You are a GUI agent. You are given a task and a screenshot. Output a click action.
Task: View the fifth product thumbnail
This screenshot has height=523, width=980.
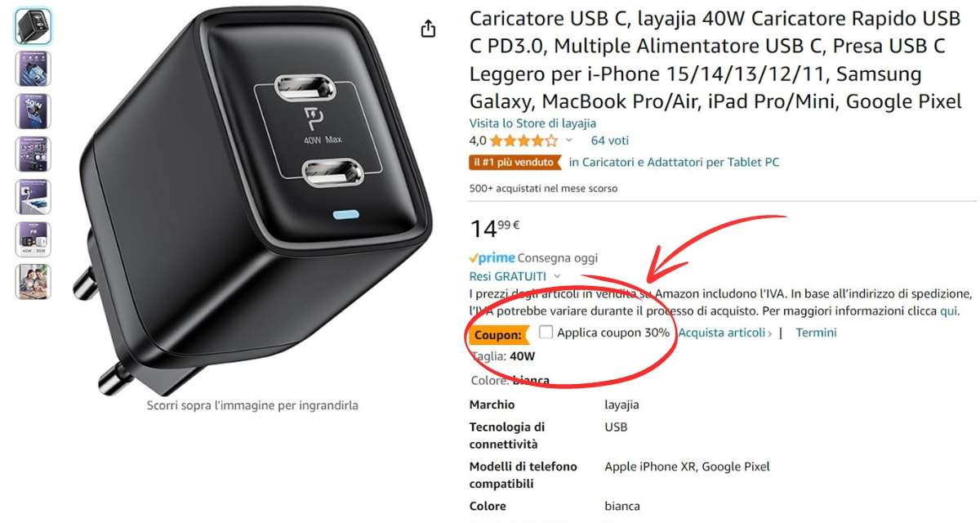click(33, 196)
